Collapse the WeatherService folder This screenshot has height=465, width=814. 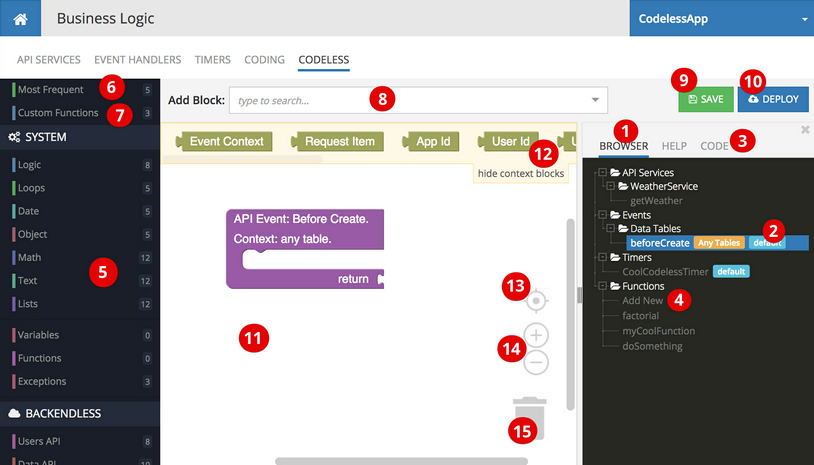click(x=610, y=186)
